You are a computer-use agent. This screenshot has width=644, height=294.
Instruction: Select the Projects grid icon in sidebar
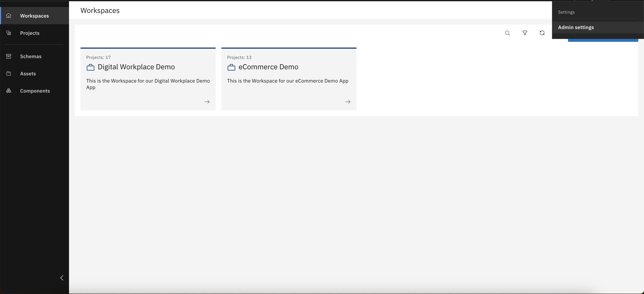[9, 33]
